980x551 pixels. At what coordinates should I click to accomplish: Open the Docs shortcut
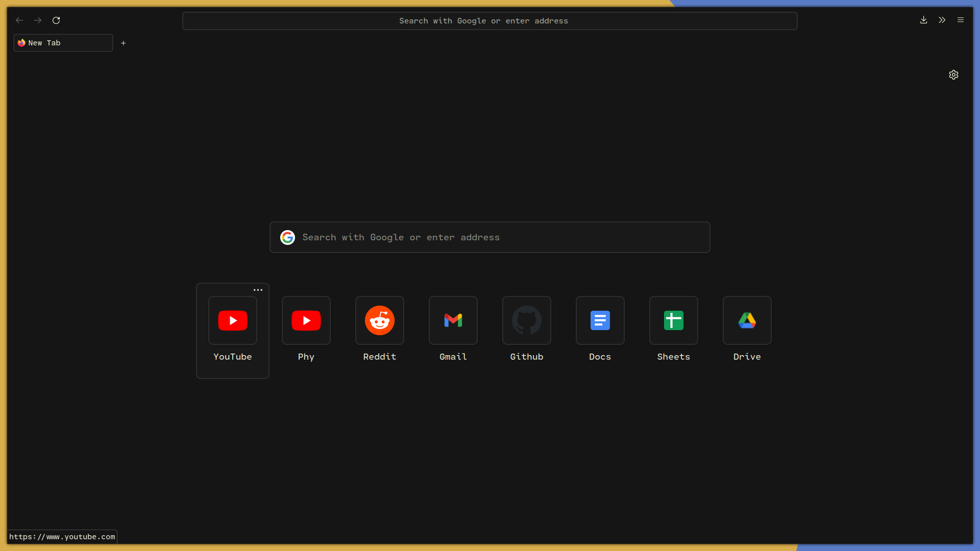tap(600, 320)
